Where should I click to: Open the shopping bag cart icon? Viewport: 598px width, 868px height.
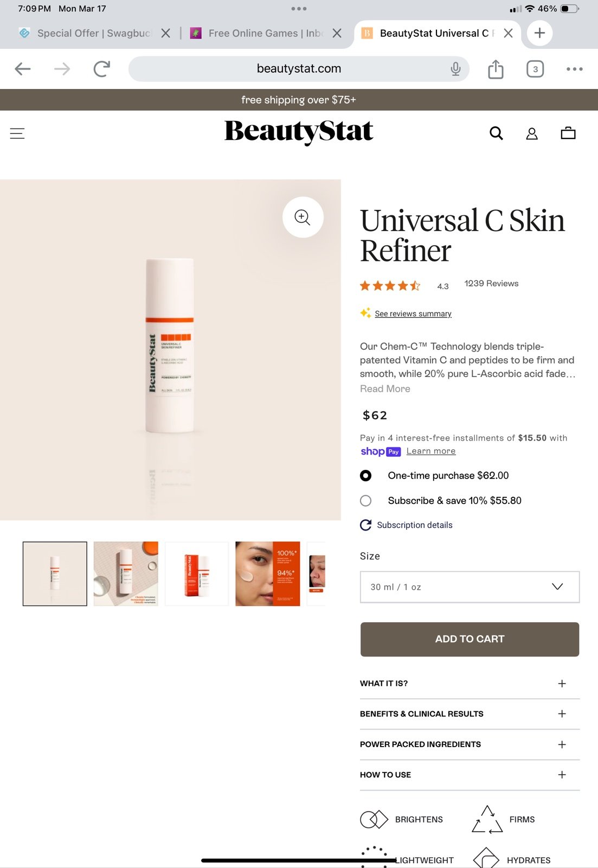pos(568,133)
